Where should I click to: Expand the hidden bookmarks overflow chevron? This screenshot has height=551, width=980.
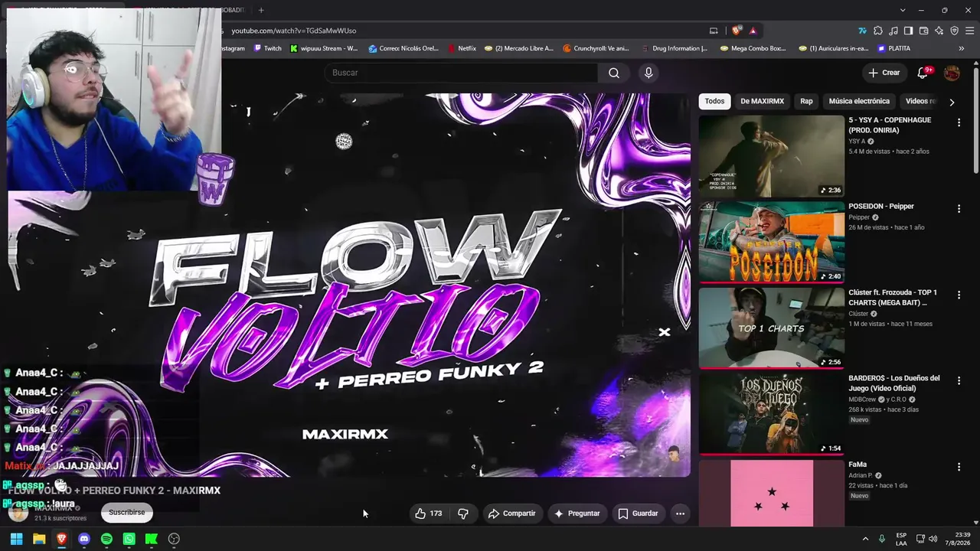(962, 48)
